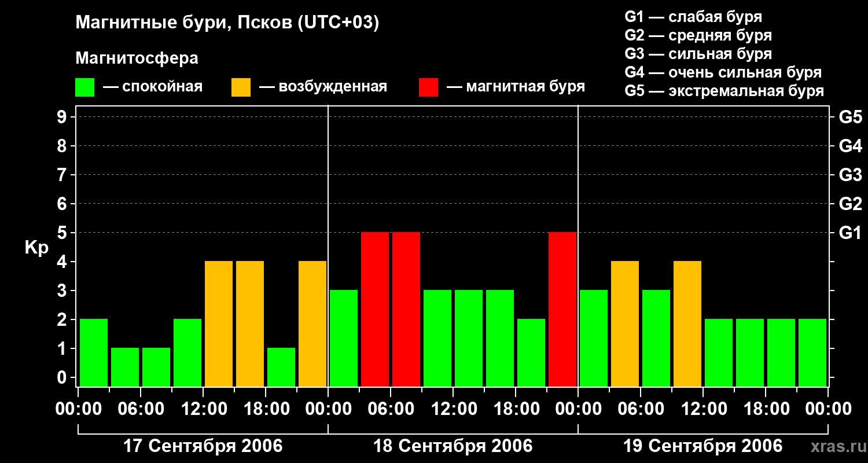
Task: Click the 12:00 time label for 18 September
Action: 453,409
